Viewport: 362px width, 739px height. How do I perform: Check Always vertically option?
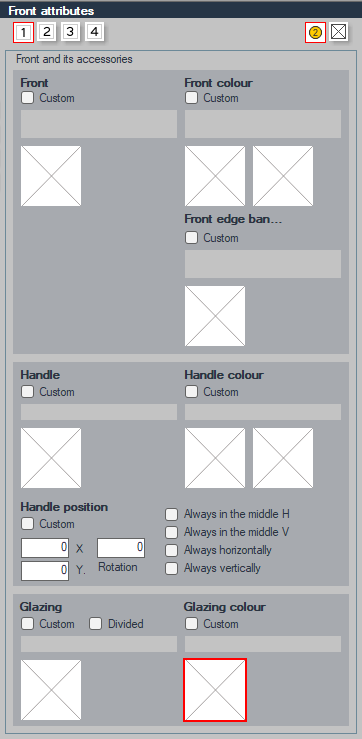[x=172, y=568]
